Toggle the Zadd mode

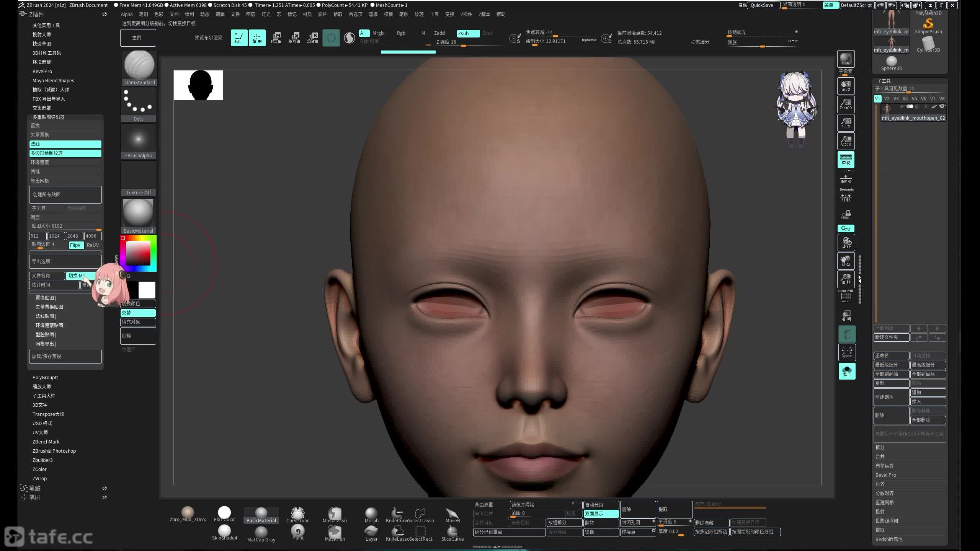click(439, 33)
